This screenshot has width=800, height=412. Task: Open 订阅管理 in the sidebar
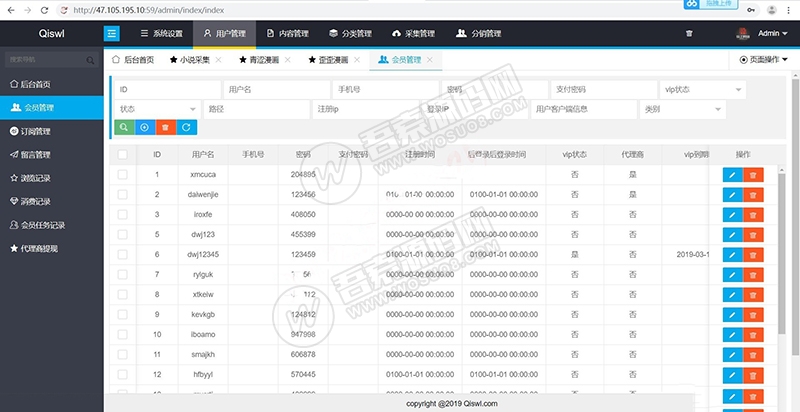[36, 131]
